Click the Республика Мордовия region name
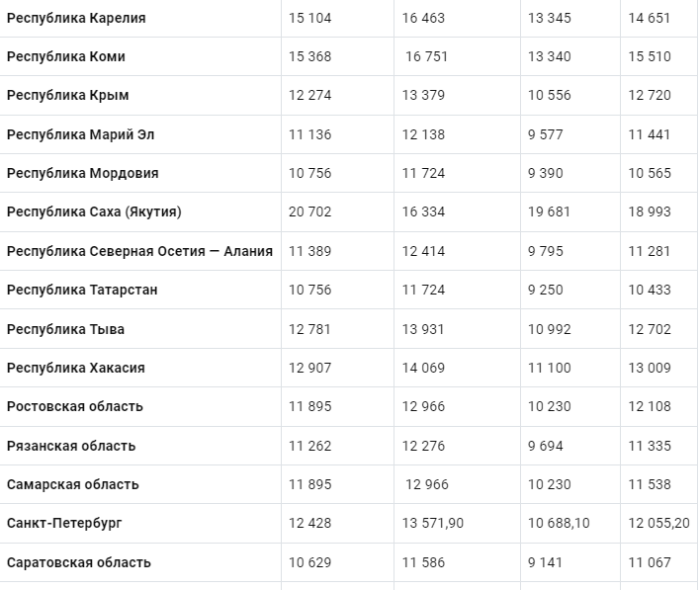Screen dimensions: 700x590 (x=83, y=173)
